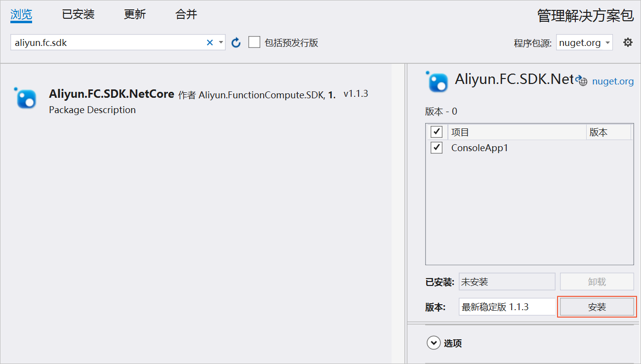Click the Uninstall button
The image size is (641, 364).
point(597,282)
